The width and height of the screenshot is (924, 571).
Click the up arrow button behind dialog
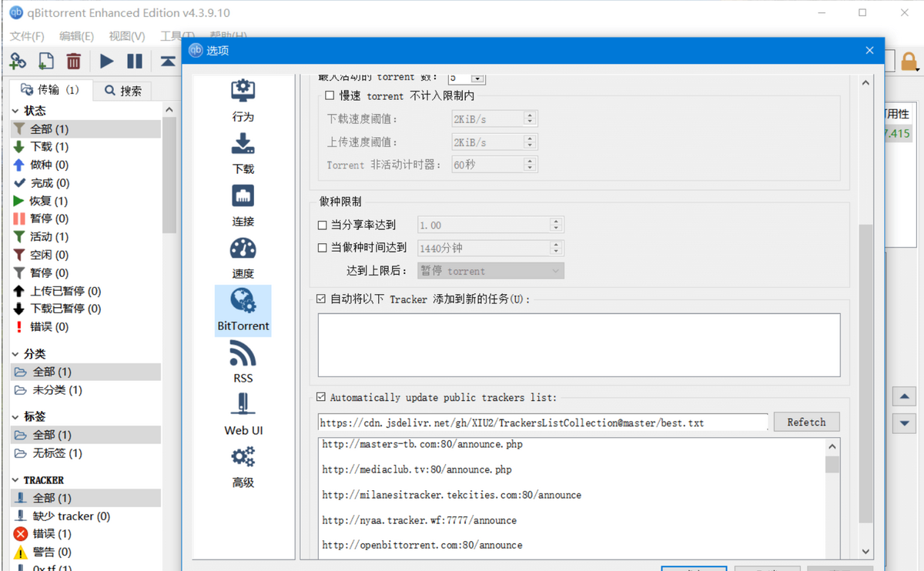click(904, 398)
